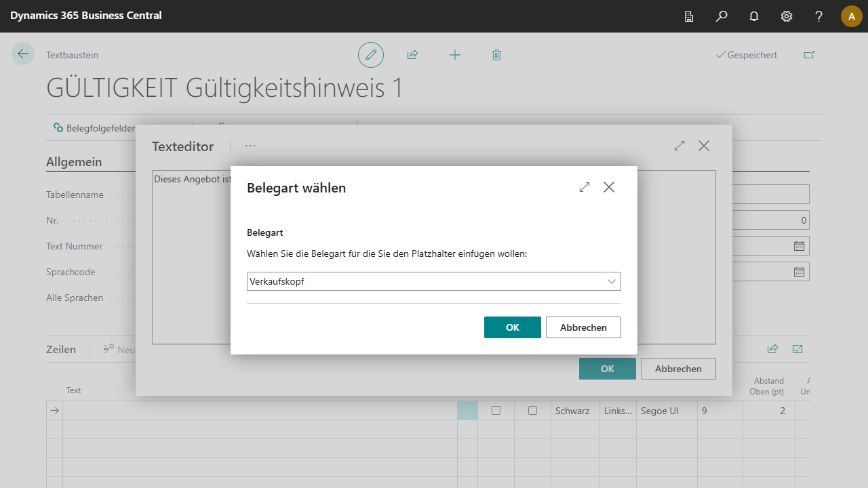
Task: Open the settings gear menu
Action: click(787, 16)
